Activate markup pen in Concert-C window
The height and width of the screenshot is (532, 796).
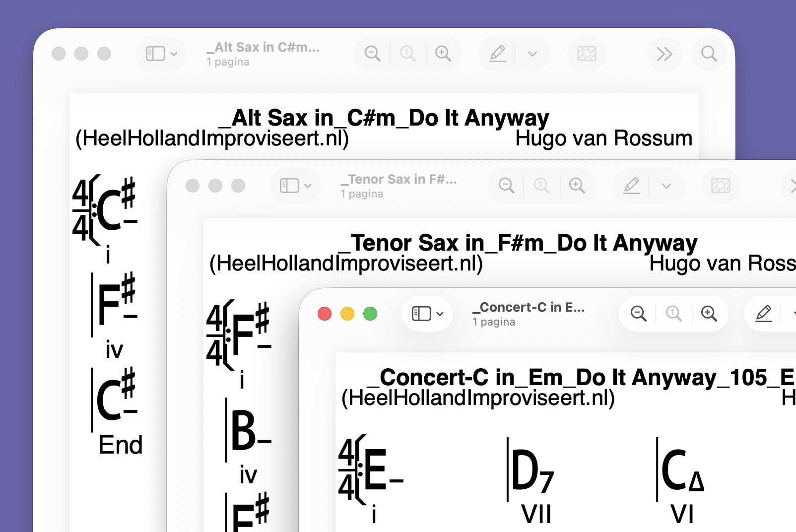(x=764, y=314)
